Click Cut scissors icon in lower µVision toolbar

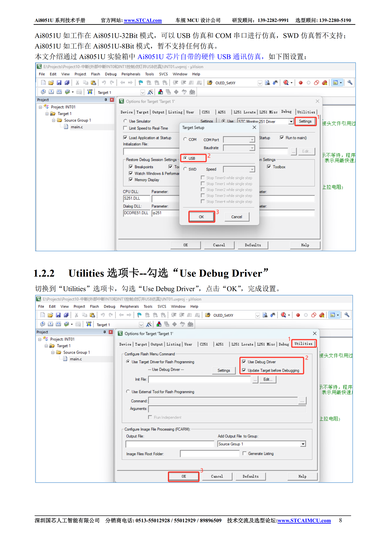click(76, 315)
